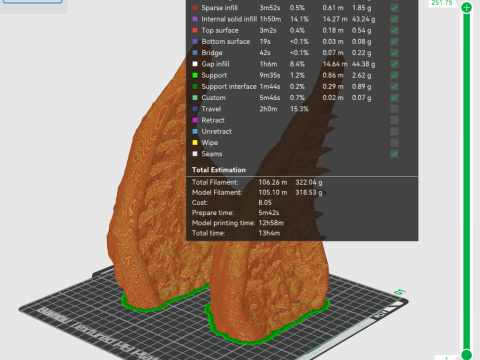Uncheck the Seams checkbox
Viewport: 480px width, 360px height.
[x=394, y=154]
